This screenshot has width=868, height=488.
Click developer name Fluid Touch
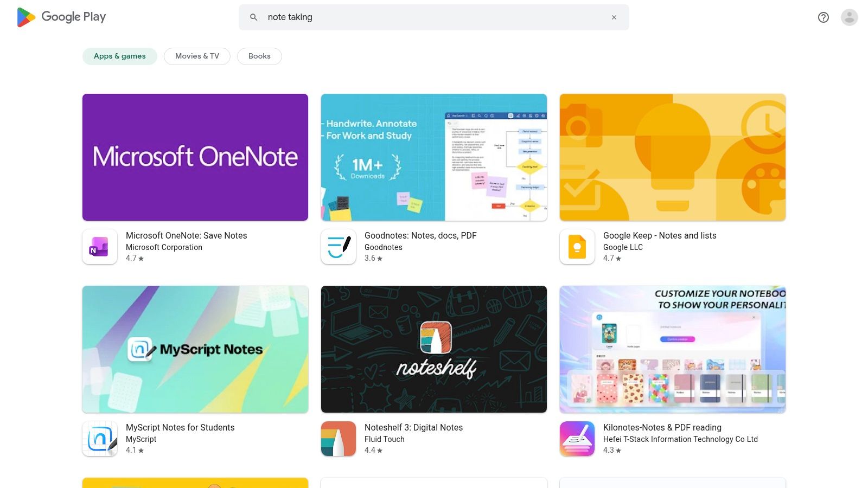(385, 439)
